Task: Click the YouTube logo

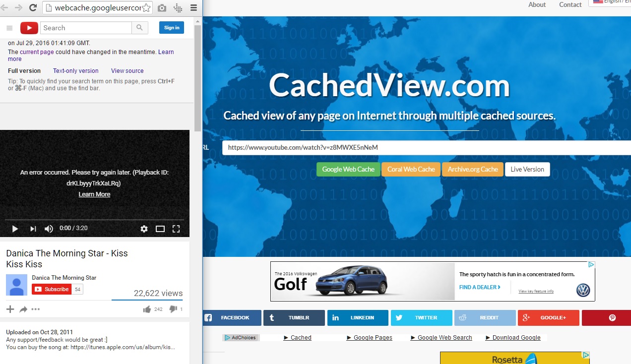Action: 29,28
